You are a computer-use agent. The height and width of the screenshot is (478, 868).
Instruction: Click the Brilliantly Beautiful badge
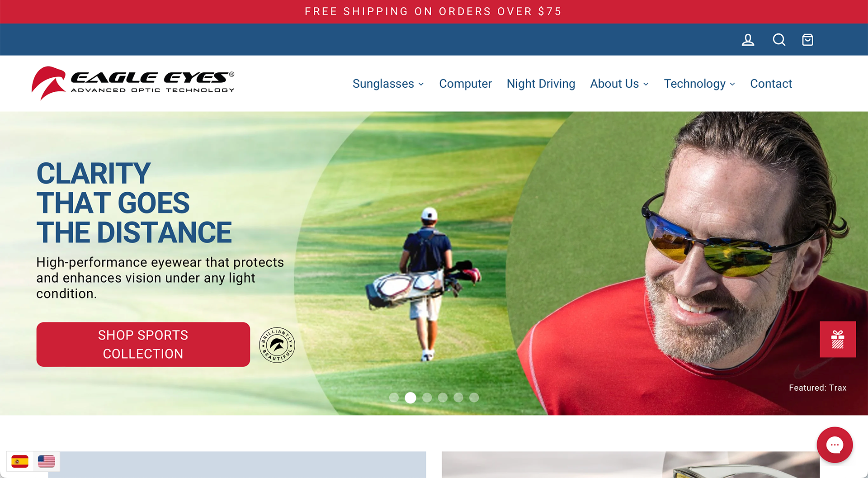click(277, 345)
